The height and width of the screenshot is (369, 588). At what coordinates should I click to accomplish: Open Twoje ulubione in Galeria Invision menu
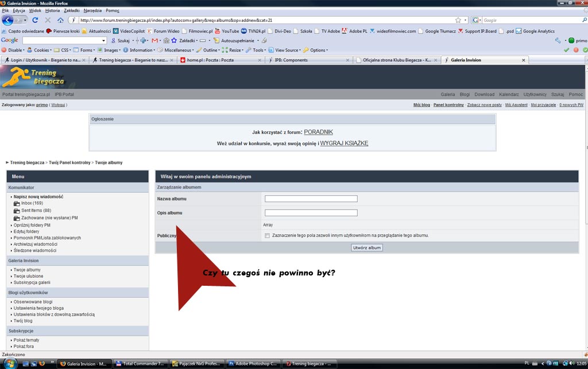click(27, 276)
